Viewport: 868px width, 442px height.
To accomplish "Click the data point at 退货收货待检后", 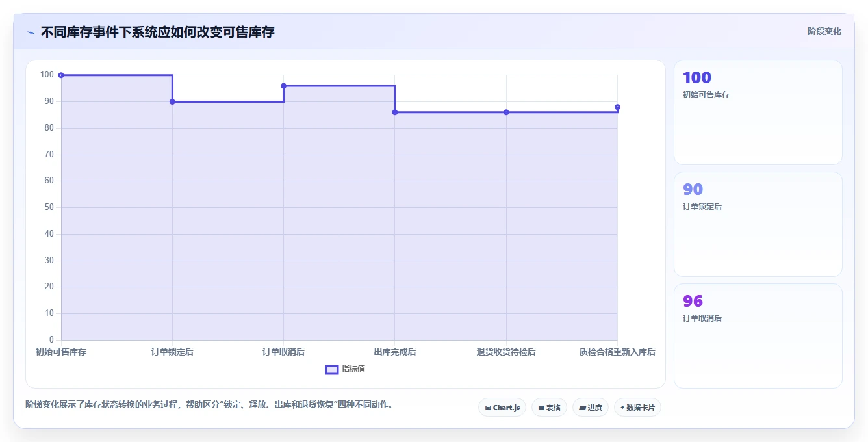I will [506, 112].
